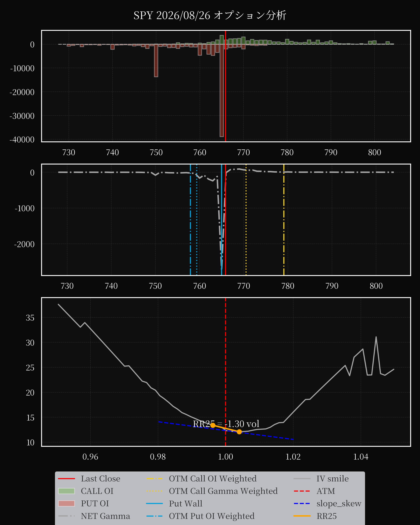
Task: Click the left orange RR25 marker dot
Action: [x=213, y=425]
